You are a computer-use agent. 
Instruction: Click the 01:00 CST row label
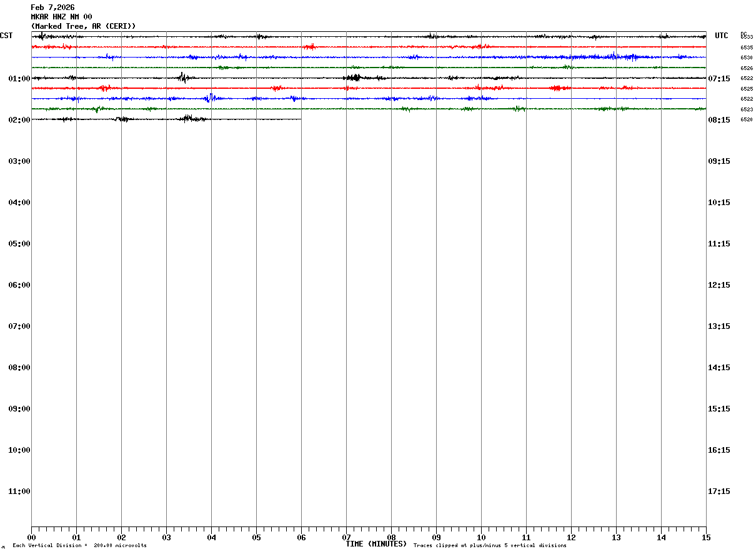[19, 79]
